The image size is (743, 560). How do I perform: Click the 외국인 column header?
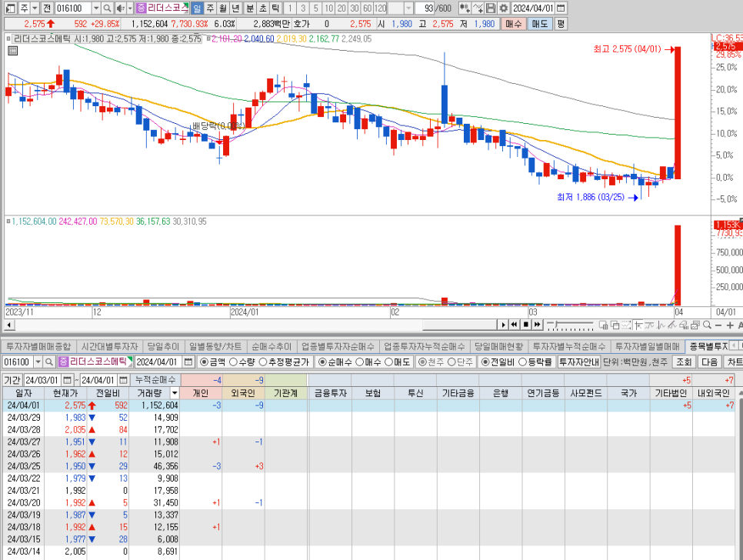pyautogui.click(x=243, y=393)
